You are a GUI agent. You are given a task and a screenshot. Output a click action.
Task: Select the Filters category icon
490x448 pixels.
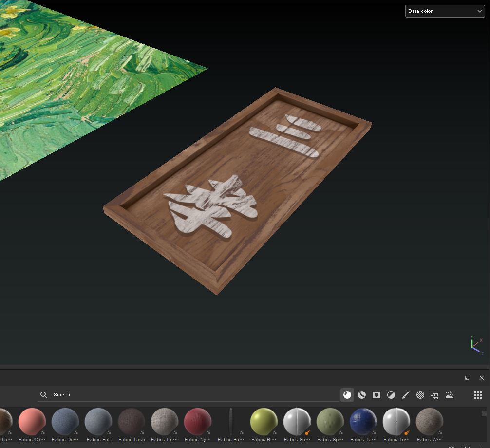point(391,395)
